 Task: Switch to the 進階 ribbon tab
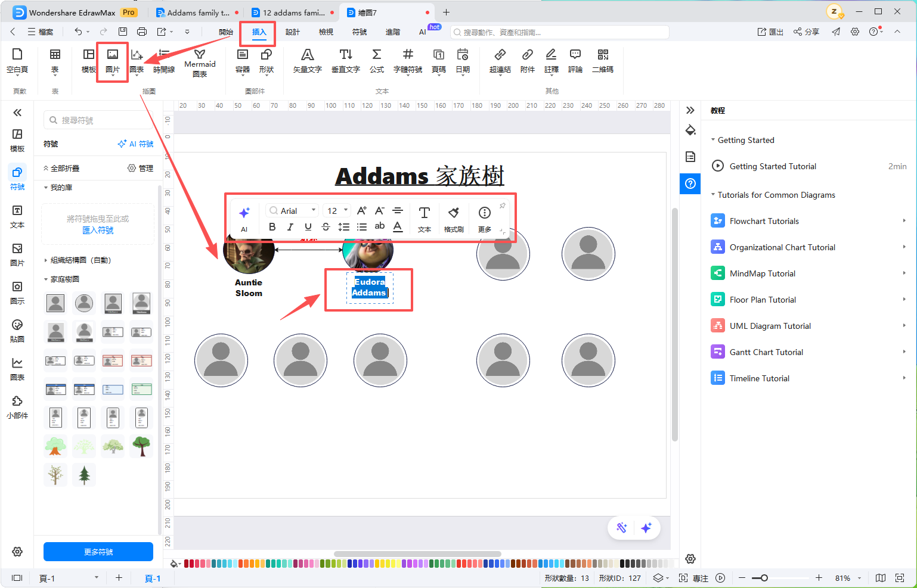[392, 32]
